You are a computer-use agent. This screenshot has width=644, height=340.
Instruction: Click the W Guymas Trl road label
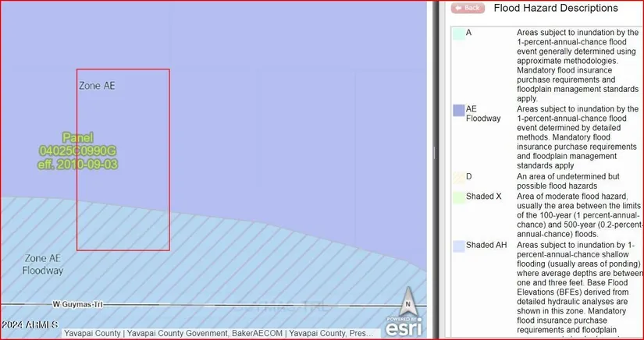pos(80,304)
